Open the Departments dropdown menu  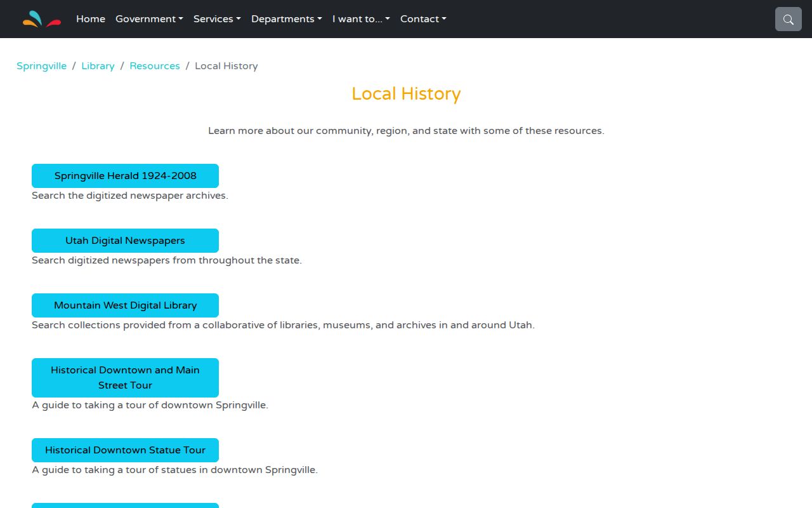point(287,19)
